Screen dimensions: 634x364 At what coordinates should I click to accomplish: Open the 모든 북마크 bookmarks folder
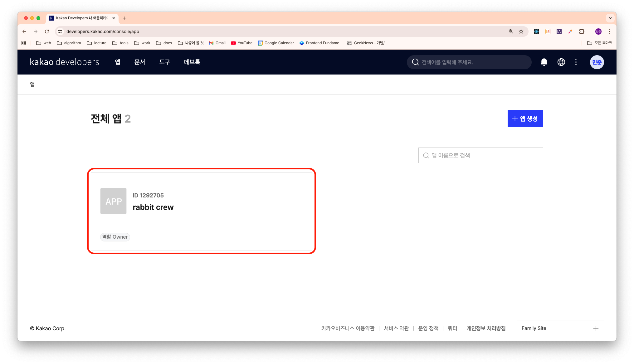point(599,43)
